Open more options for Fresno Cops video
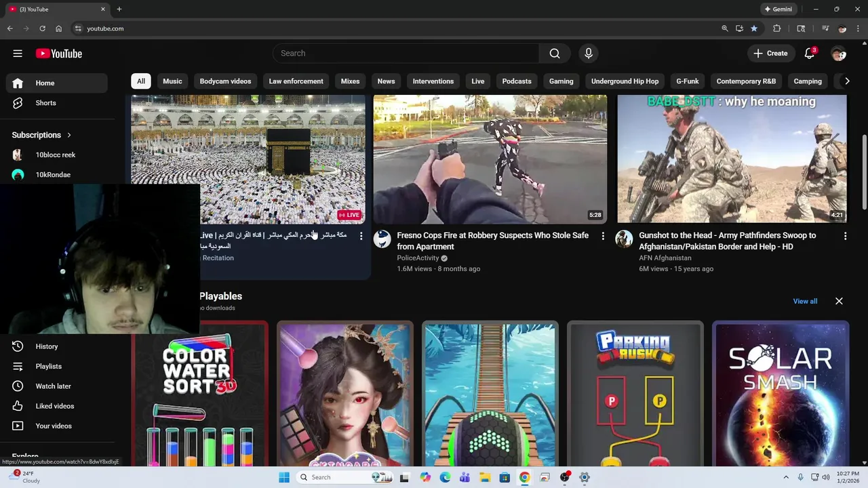The width and height of the screenshot is (868, 488). pyautogui.click(x=603, y=236)
